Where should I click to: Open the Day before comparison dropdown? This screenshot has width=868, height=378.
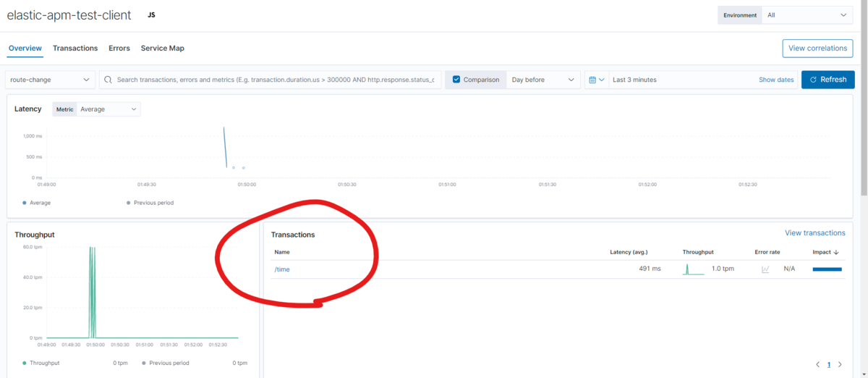(x=542, y=80)
